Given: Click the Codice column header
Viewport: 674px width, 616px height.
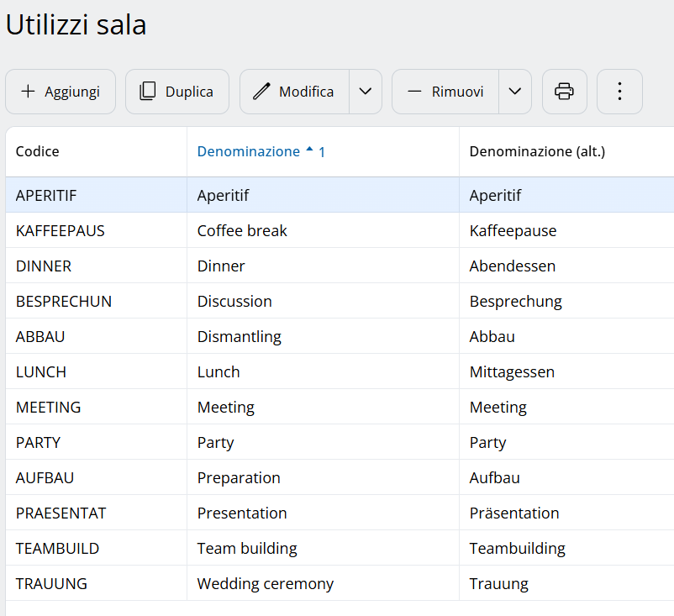Looking at the screenshot, I should (x=38, y=152).
